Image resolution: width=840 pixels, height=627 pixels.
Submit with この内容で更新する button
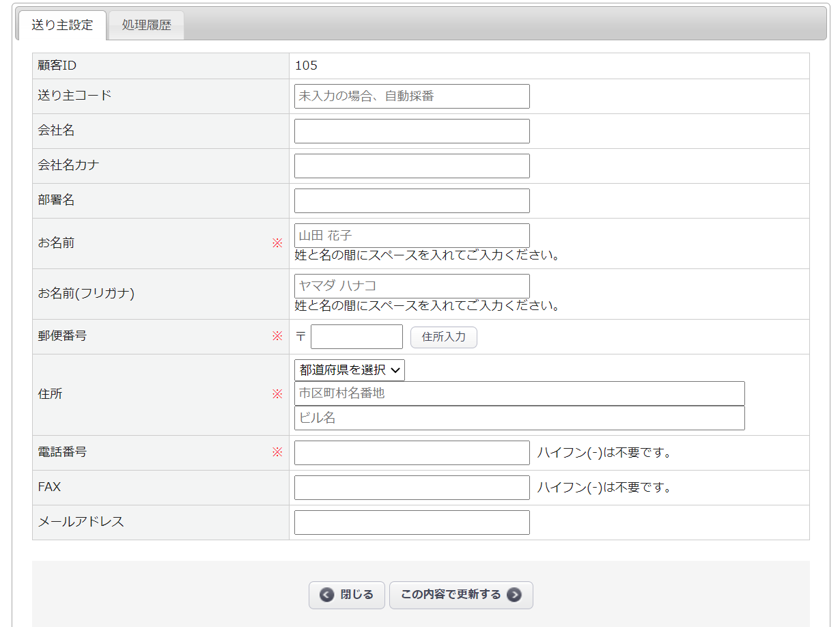(x=451, y=595)
